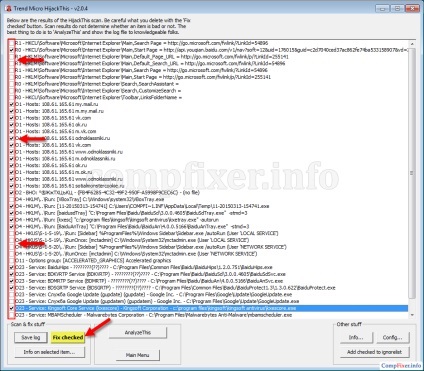Check the O4 VBoxTray entry checkbox
The width and height of the screenshot is (424, 371).
(x=12, y=199)
